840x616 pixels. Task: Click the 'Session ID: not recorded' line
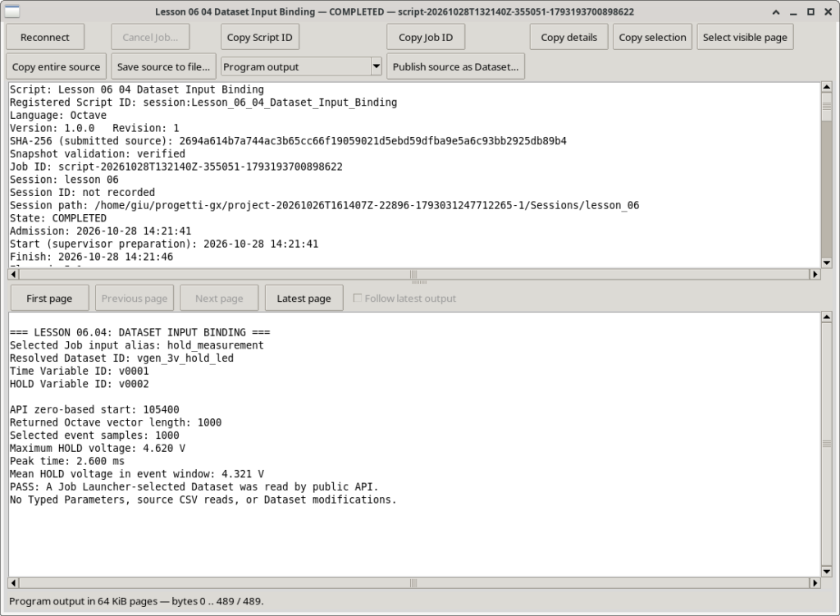click(x=82, y=192)
